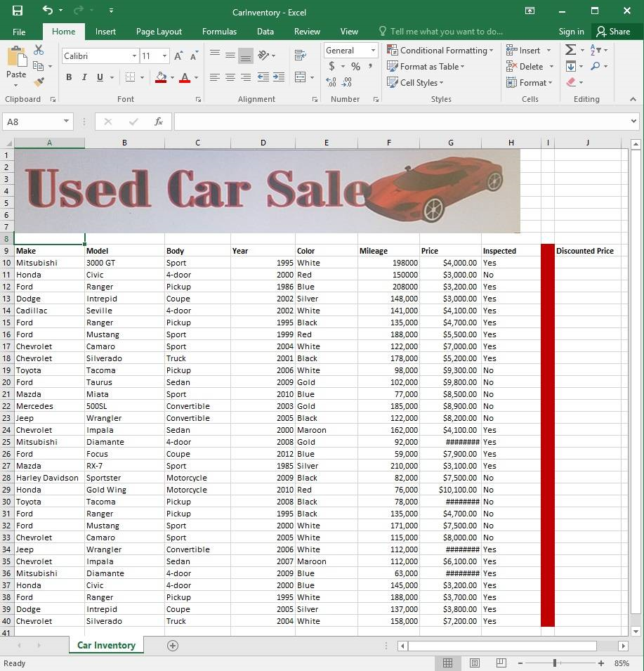644x671 pixels.
Task: Click the Merge & Center icon
Action: coord(301,77)
